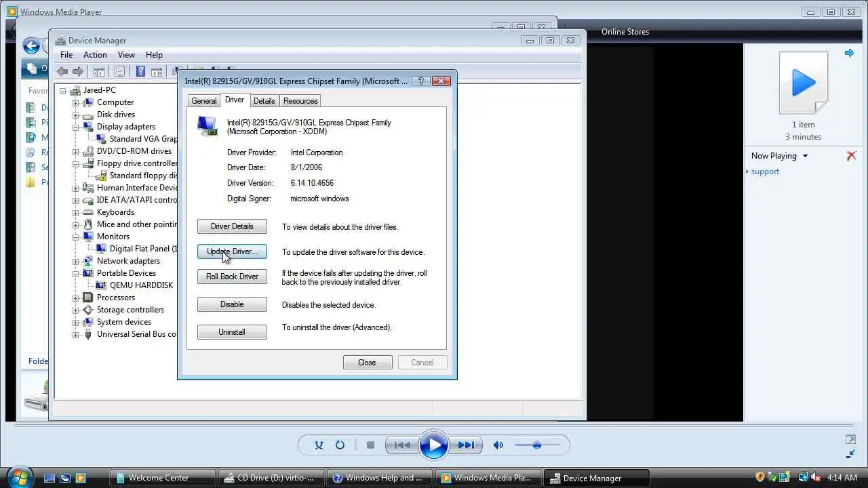Skip to next track in Media Player
Image resolution: width=868 pixels, height=488 pixels.
(466, 445)
